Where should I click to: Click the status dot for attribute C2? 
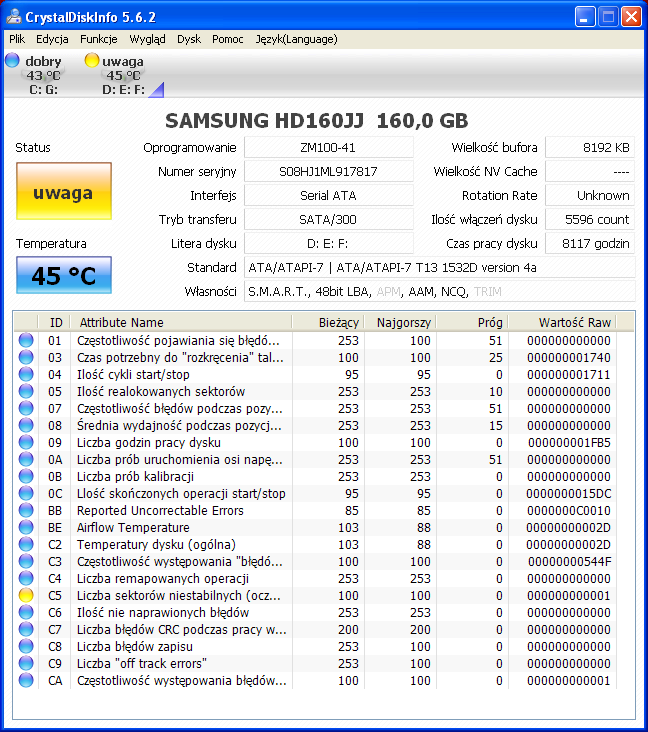tap(26, 544)
